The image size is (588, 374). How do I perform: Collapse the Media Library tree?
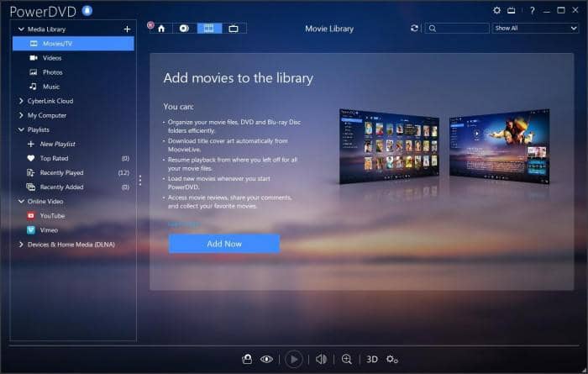[x=21, y=29]
